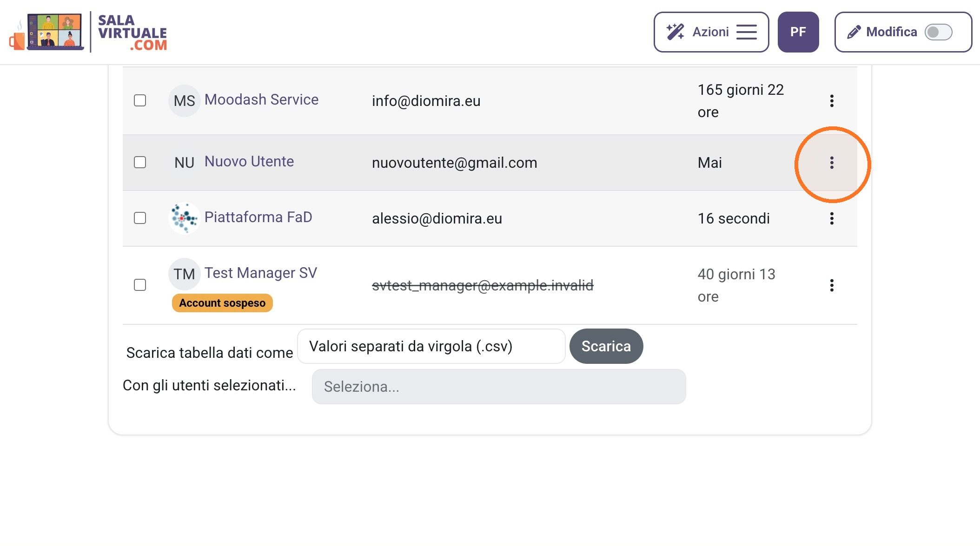Open the Moodash Service profile link
Image resolution: width=980 pixels, height=546 pixels.
[261, 99]
